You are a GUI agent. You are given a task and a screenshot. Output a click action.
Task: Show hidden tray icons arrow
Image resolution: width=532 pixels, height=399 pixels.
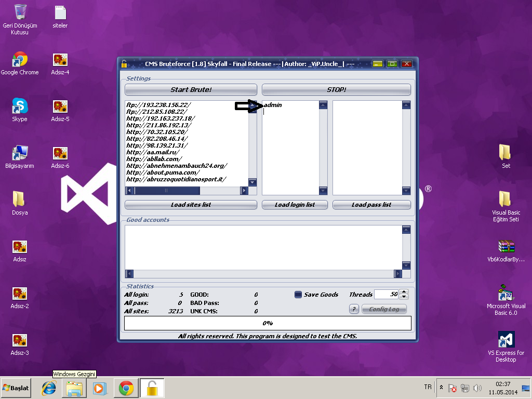(x=442, y=387)
